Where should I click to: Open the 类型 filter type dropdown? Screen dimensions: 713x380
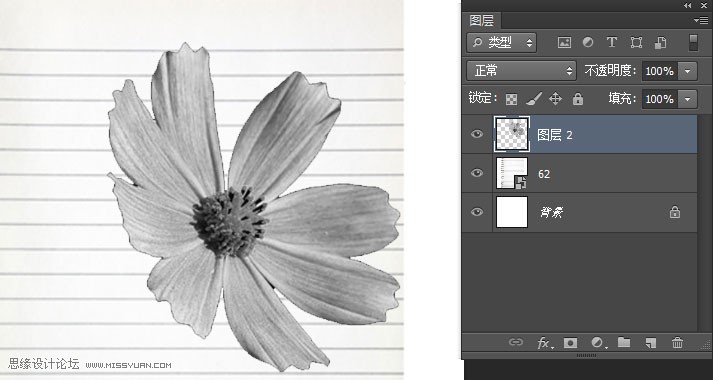pyautogui.click(x=502, y=43)
